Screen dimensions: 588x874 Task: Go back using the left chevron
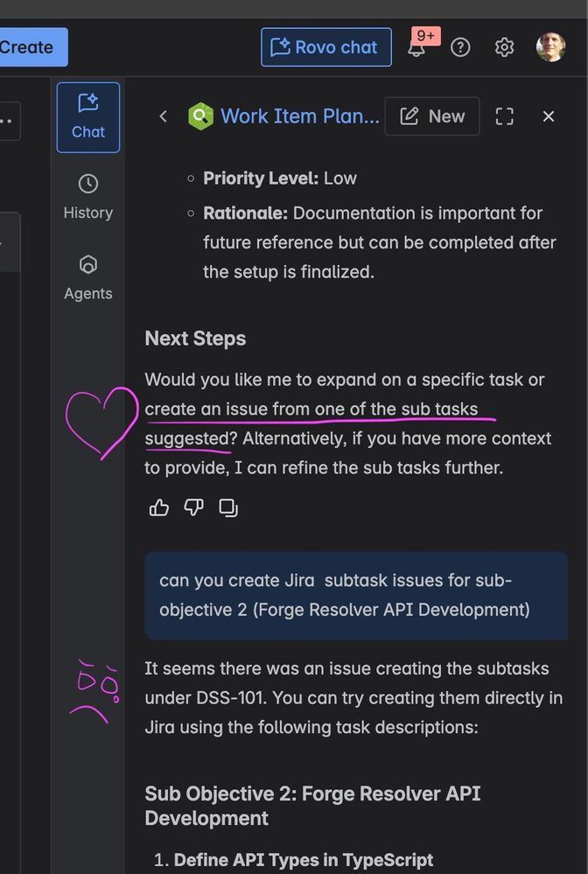[x=163, y=115]
